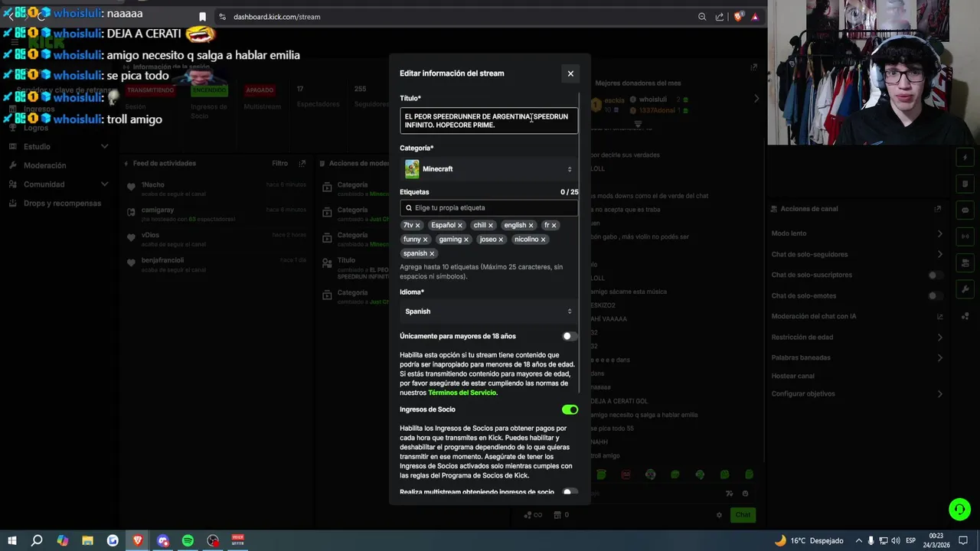
Task: Click the share icon in the address bar
Action: [x=720, y=17]
